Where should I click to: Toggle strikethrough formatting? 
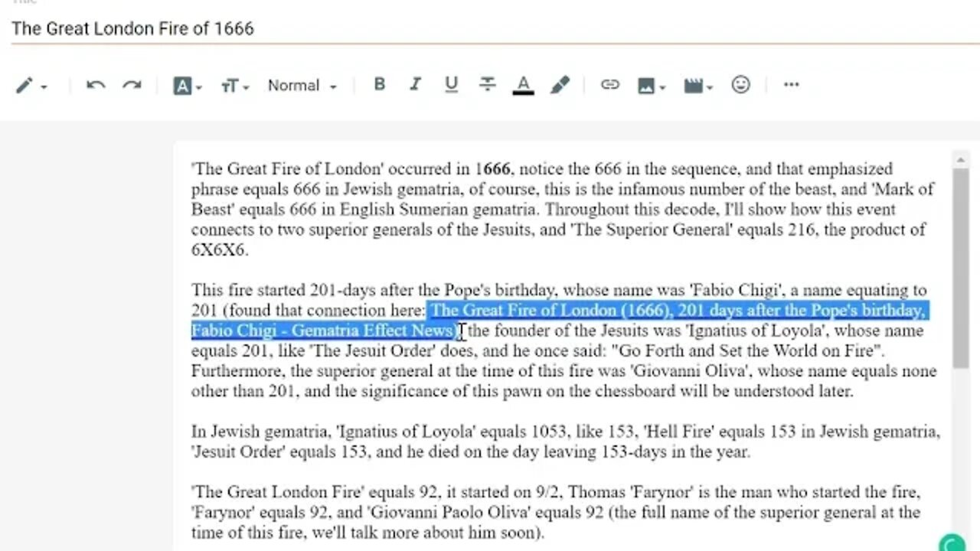488,85
